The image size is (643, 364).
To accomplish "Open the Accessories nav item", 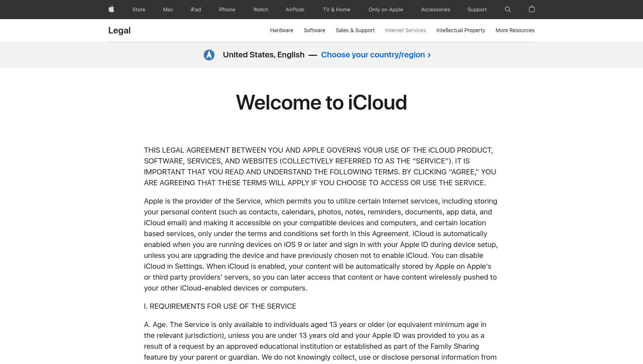I will point(435,10).
